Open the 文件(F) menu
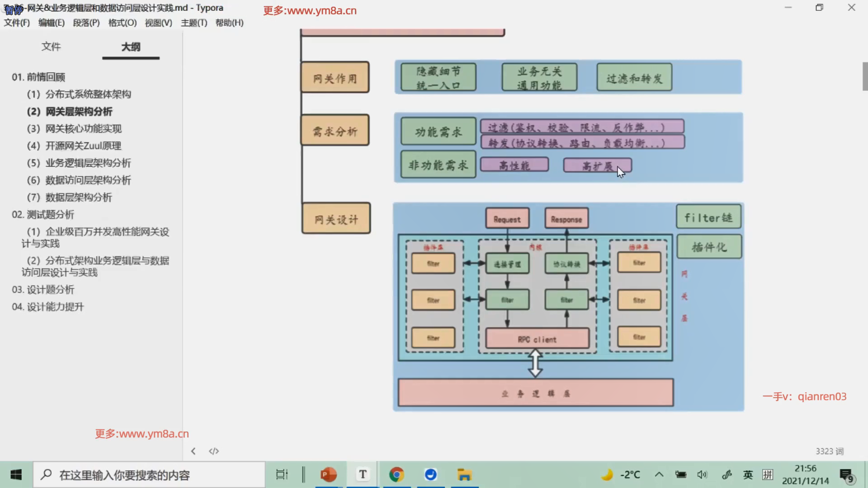The image size is (868, 488). 17,23
